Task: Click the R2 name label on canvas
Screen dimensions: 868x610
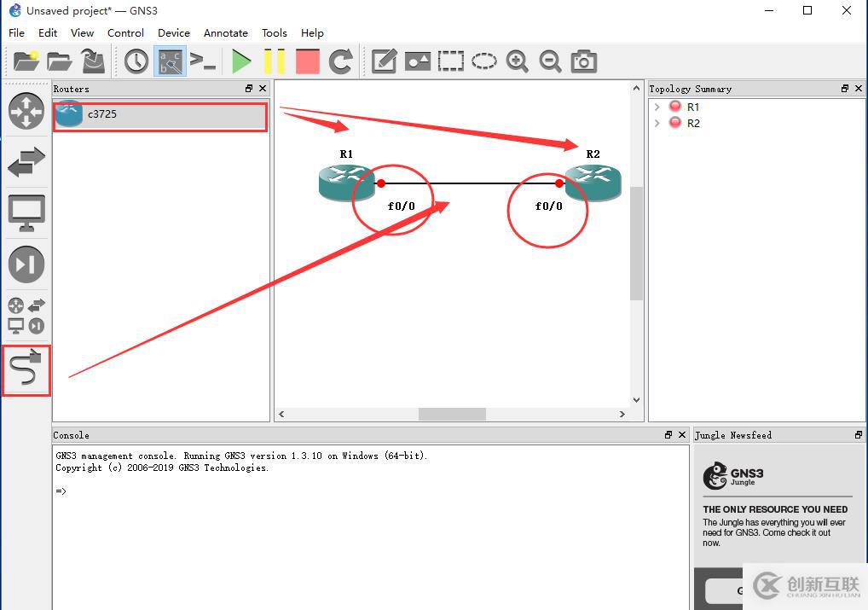Action: (x=593, y=154)
